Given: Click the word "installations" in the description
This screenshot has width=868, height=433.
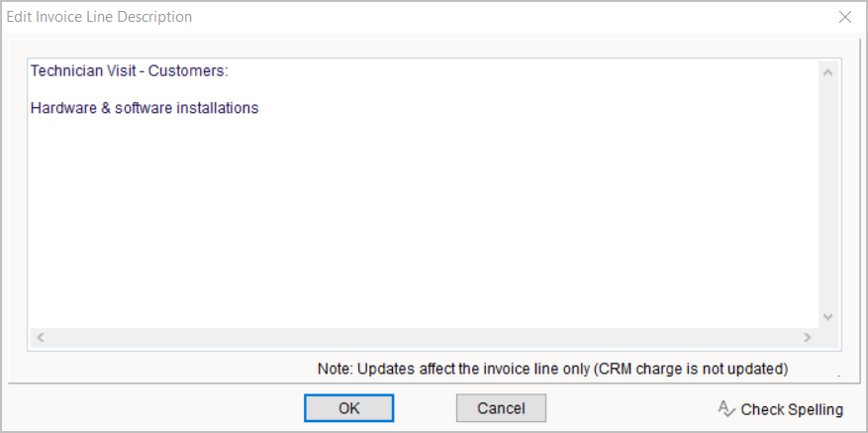Looking at the screenshot, I should [x=217, y=108].
